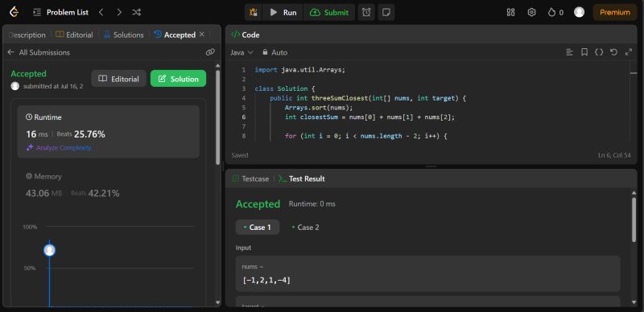Screen dimensions: 644x312
Task: Click the green Solution button
Action: 178,79
